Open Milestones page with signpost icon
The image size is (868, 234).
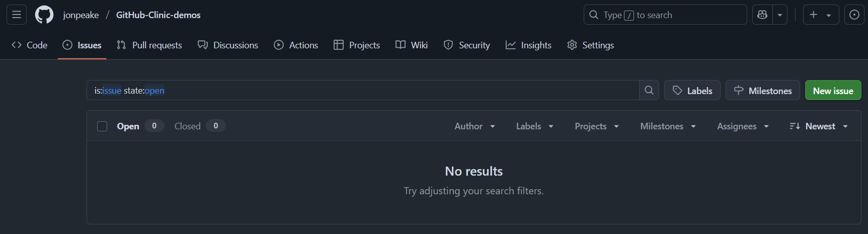tap(763, 90)
